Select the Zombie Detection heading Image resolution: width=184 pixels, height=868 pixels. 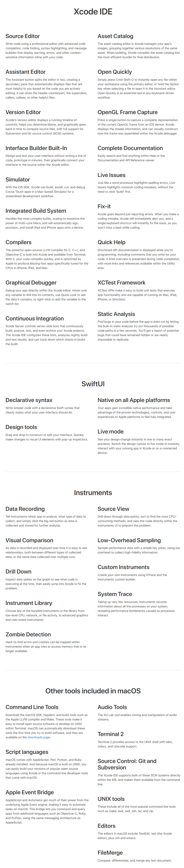coord(28,635)
